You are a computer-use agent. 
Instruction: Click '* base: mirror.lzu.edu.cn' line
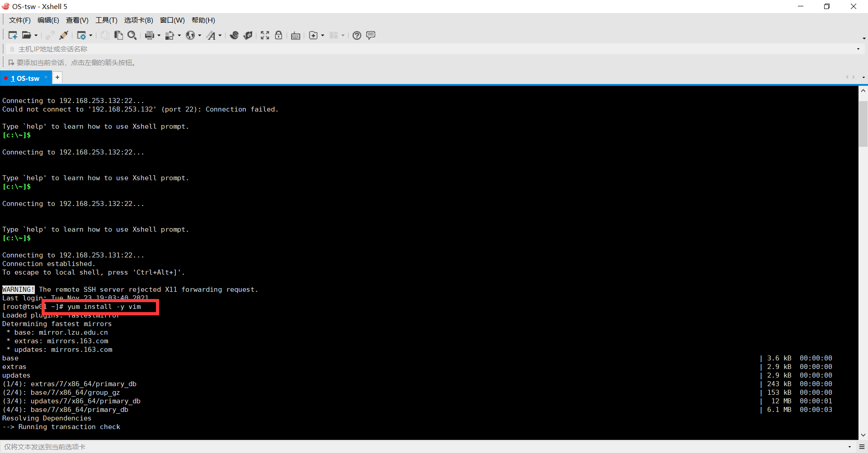57,332
